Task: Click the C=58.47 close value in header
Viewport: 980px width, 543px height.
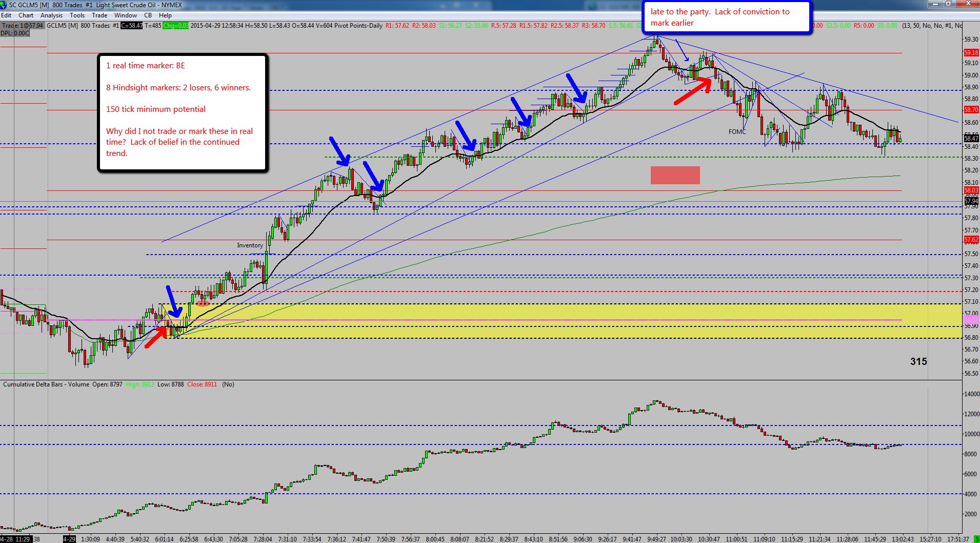Action: coord(132,26)
